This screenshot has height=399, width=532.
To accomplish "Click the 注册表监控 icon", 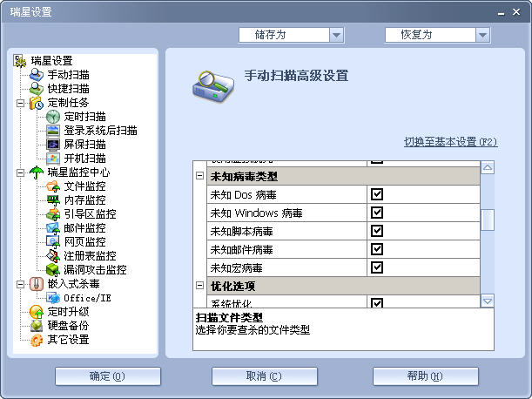I will 53,256.
